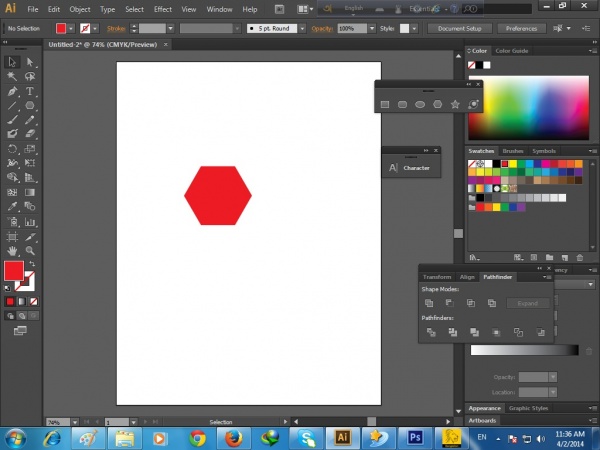Set color mode to None in toolbox
600x450 pixels.
(x=32, y=300)
